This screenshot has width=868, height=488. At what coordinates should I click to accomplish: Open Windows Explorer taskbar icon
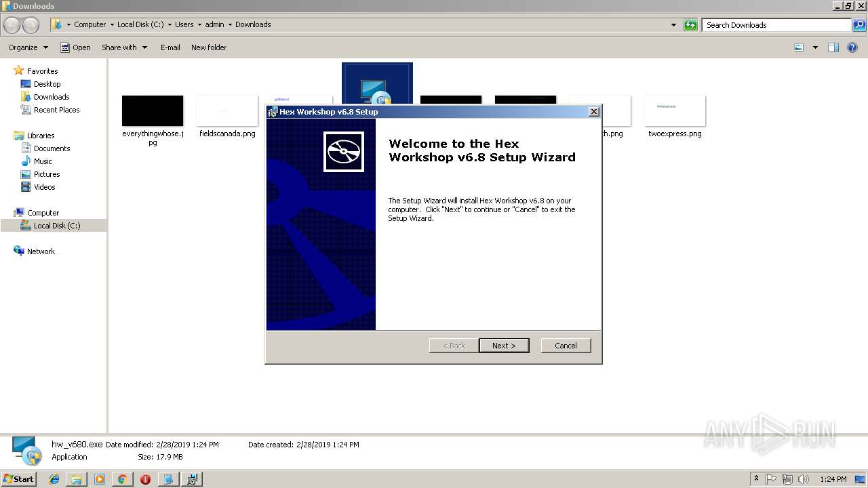(77, 479)
